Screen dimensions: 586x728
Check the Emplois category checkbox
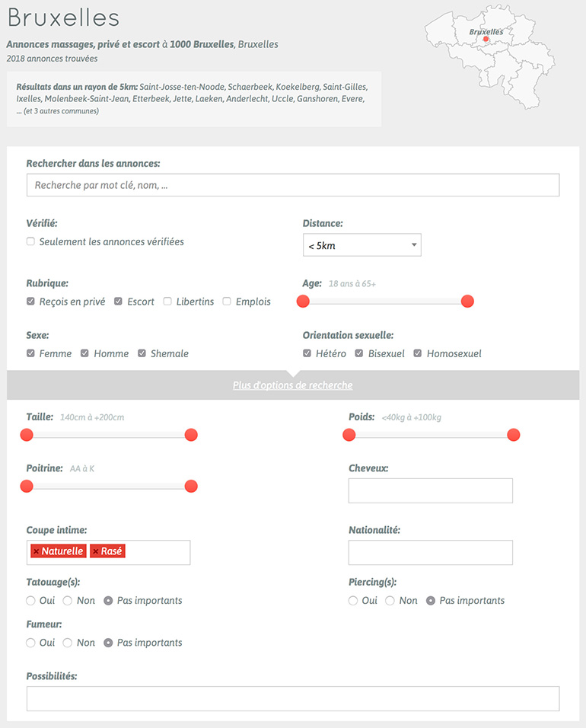(227, 302)
